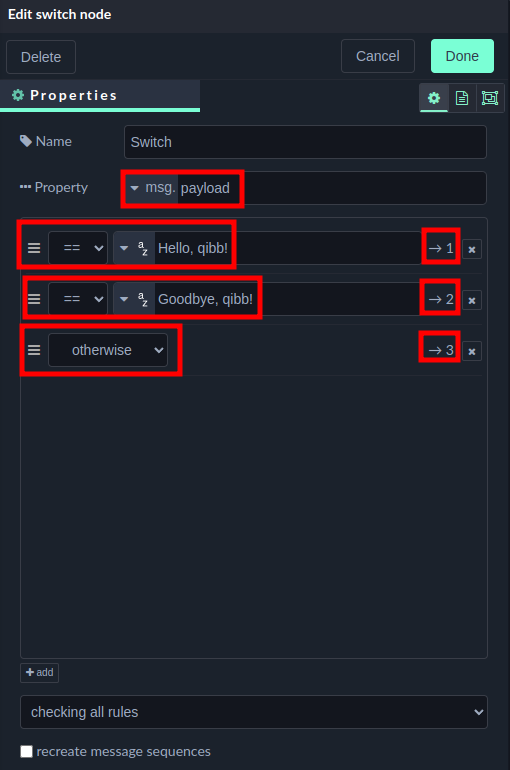Remove the otherwise rule
510x770 pixels.
click(x=472, y=351)
